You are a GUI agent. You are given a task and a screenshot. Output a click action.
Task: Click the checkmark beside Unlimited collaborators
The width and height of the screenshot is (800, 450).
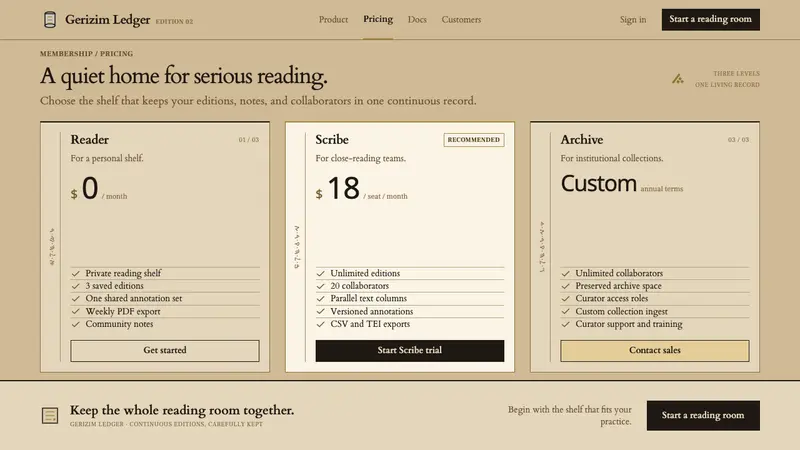pos(565,273)
